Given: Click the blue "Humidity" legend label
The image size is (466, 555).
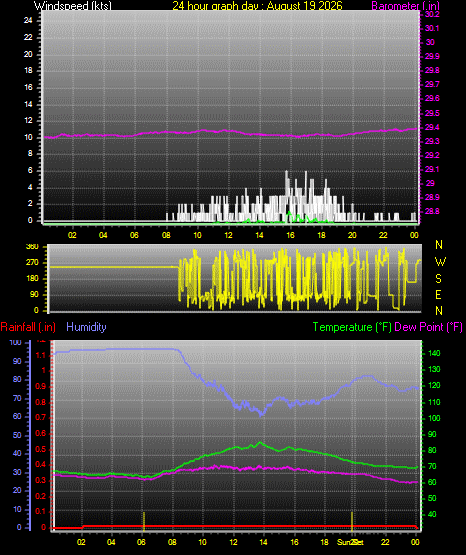Looking at the screenshot, I should pyautogui.click(x=86, y=327).
